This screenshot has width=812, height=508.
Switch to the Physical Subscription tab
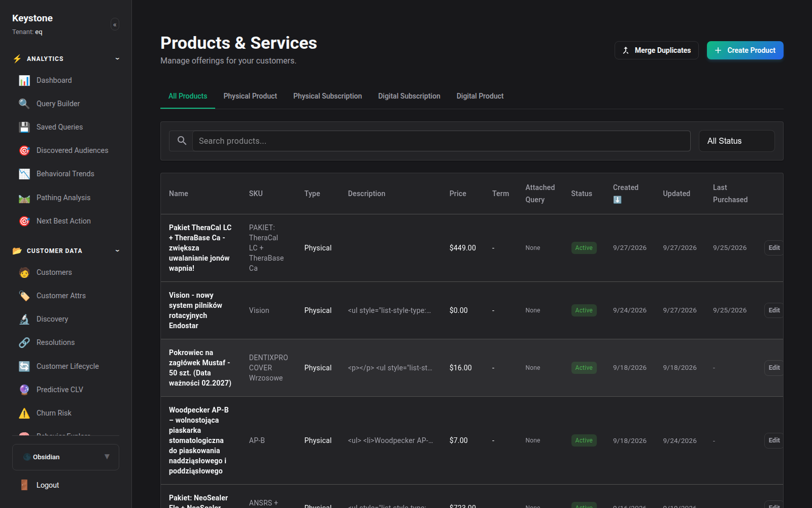tap(327, 96)
